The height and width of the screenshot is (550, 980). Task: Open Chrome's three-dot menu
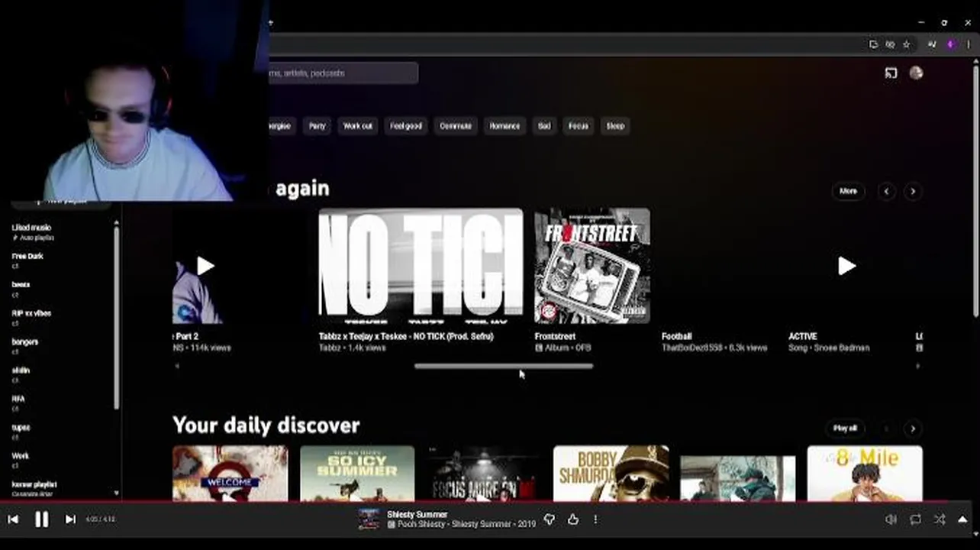coord(968,44)
